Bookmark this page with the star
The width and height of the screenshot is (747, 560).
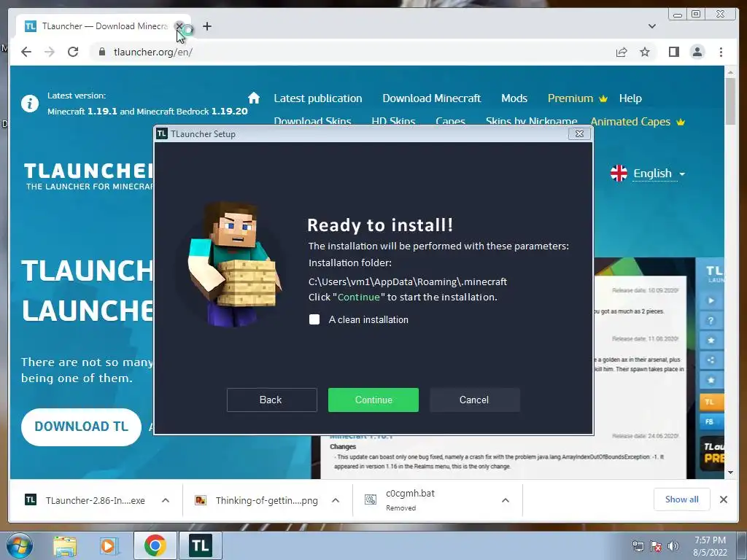click(x=645, y=52)
